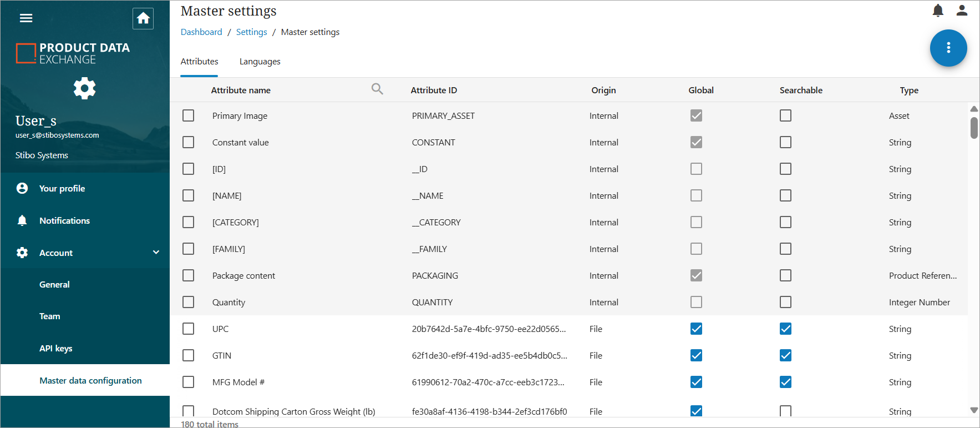Select the Attributes tab
Screen dimensions: 980x428
(199, 62)
